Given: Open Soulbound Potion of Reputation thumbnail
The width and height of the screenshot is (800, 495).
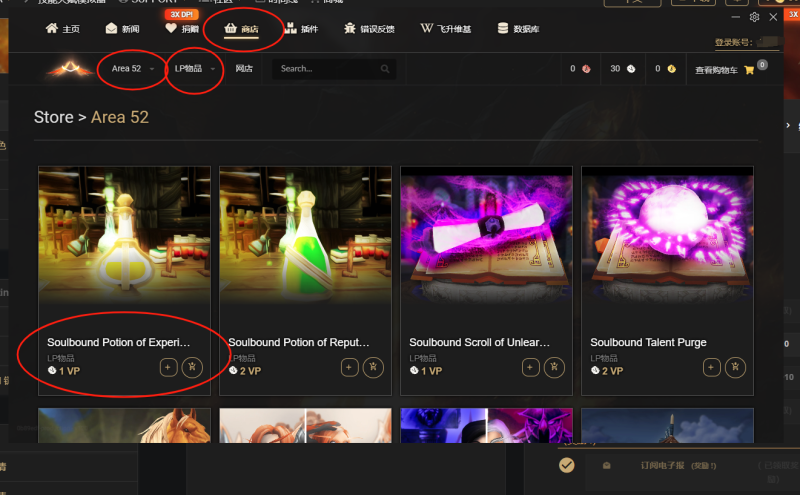Looking at the screenshot, I should click(x=306, y=235).
